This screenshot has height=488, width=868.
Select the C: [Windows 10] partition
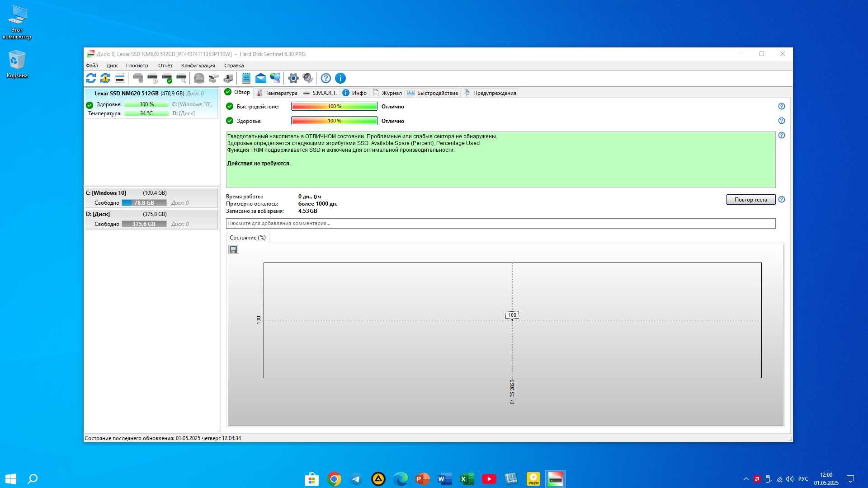(151, 198)
